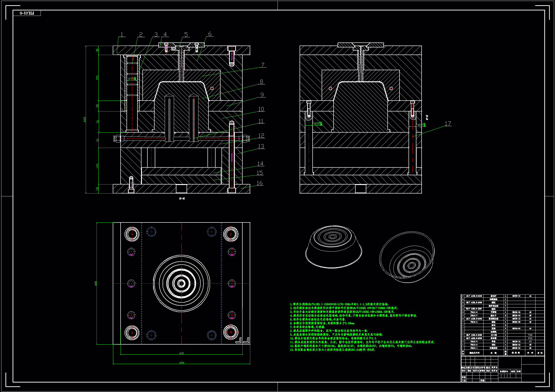
Task: Select the φ35 dimension on guide pillar
Action: pos(132,79)
